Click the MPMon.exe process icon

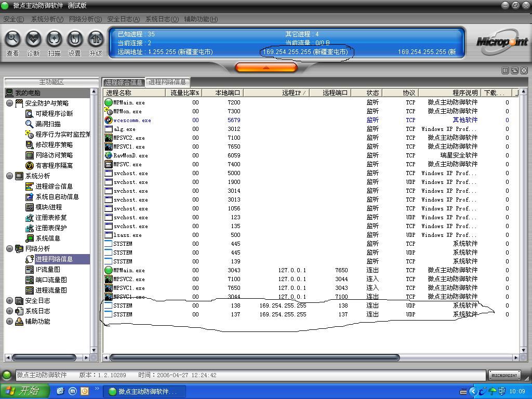click(x=108, y=111)
